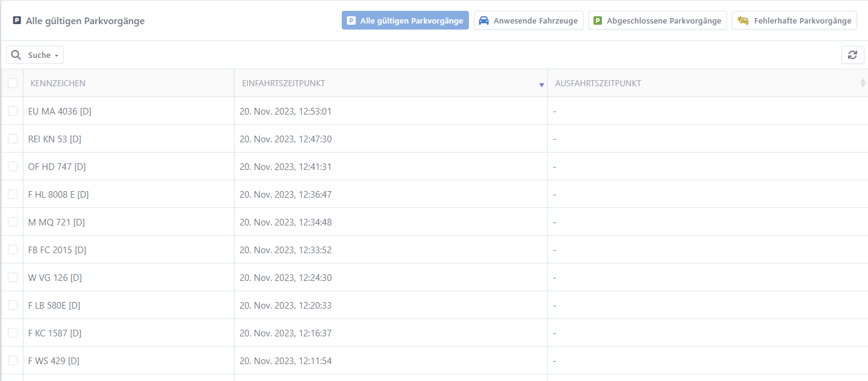Select the checkbox of F HL 8008 E
This screenshot has height=381, width=868.
(13, 194)
